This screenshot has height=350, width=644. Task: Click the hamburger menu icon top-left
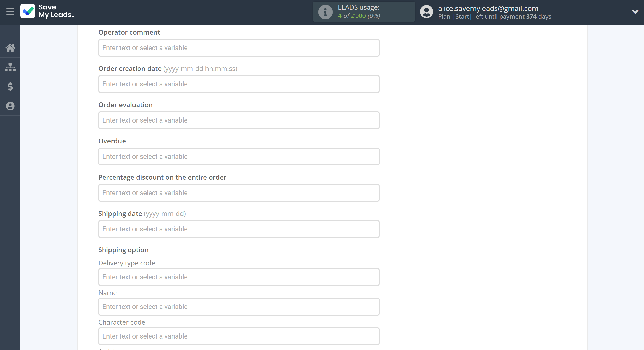click(10, 11)
